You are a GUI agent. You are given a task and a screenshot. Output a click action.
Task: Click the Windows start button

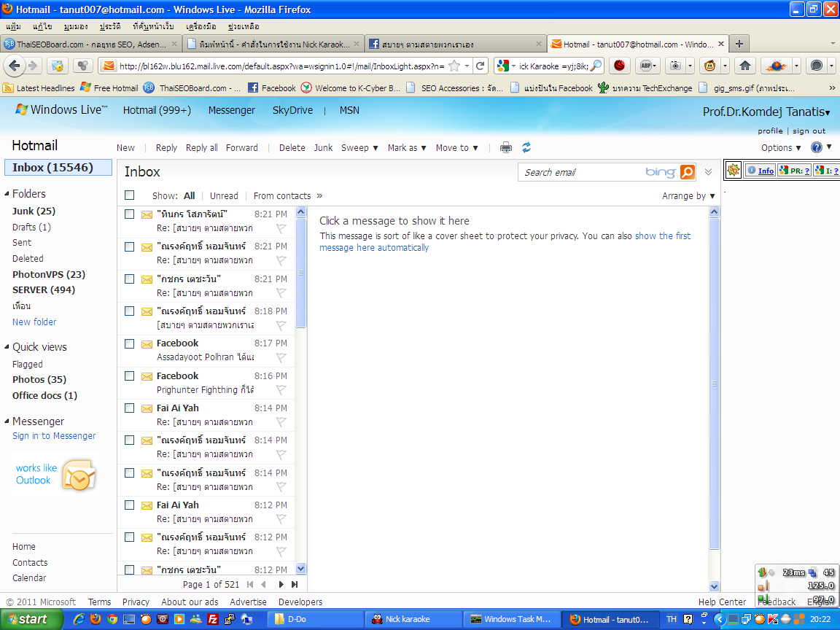[31, 619]
